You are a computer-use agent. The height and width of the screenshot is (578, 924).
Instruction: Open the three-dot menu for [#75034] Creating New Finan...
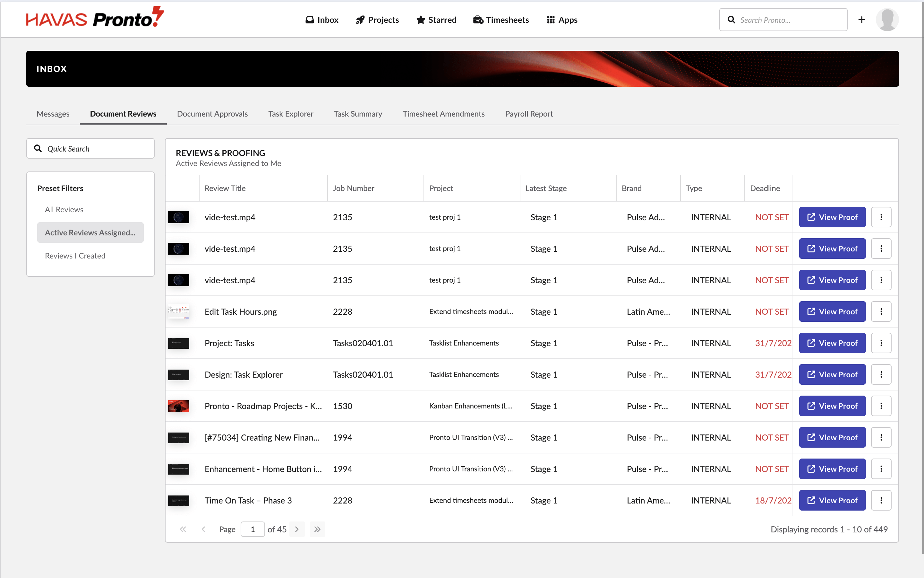coord(881,437)
